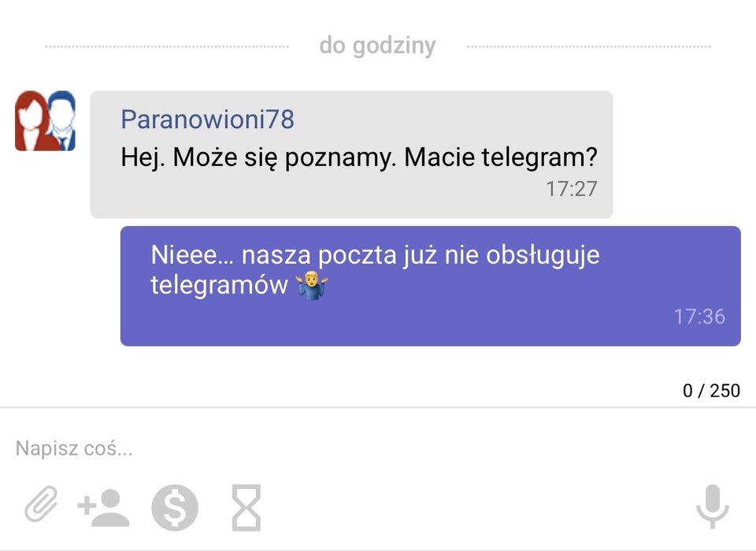Select the sent purple reply bubble

pos(430,286)
